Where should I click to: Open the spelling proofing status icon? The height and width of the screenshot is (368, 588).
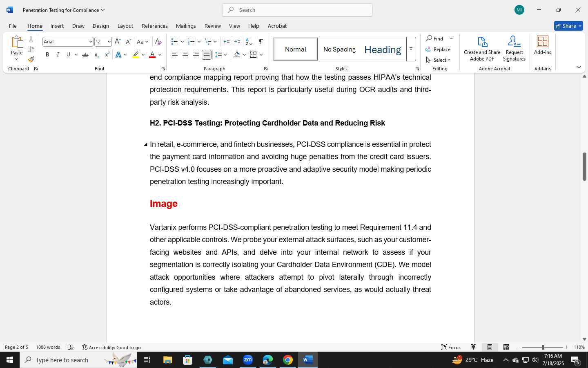71,347
